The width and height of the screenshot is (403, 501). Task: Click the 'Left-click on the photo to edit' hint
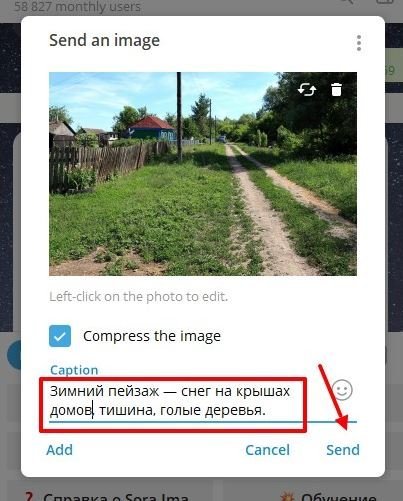139,296
